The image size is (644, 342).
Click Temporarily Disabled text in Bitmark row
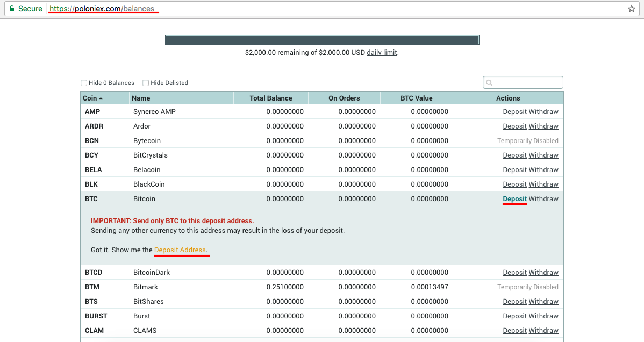click(528, 287)
